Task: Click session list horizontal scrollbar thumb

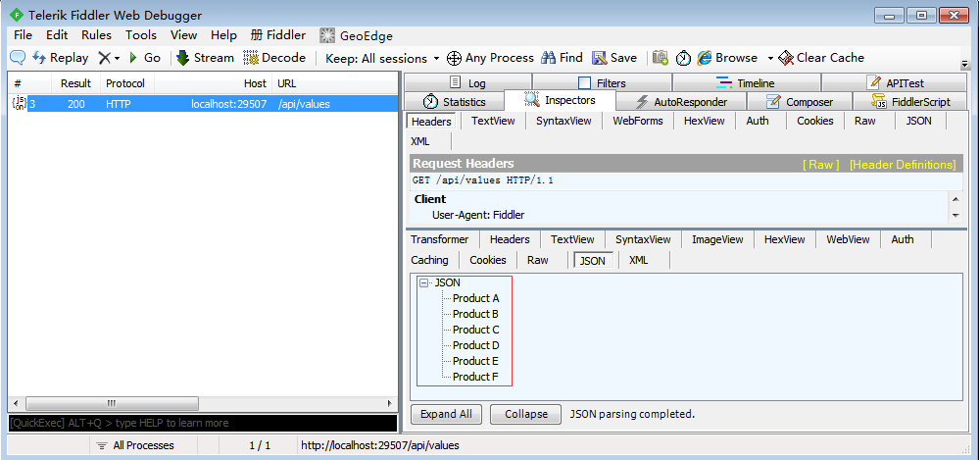Action: coord(112,404)
